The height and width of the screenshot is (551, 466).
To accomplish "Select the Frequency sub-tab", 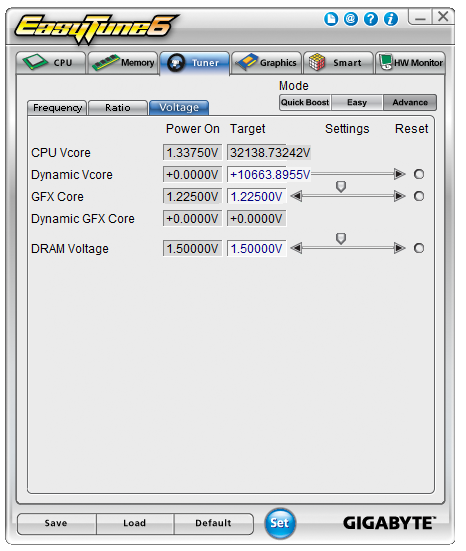I will pyautogui.click(x=57, y=108).
